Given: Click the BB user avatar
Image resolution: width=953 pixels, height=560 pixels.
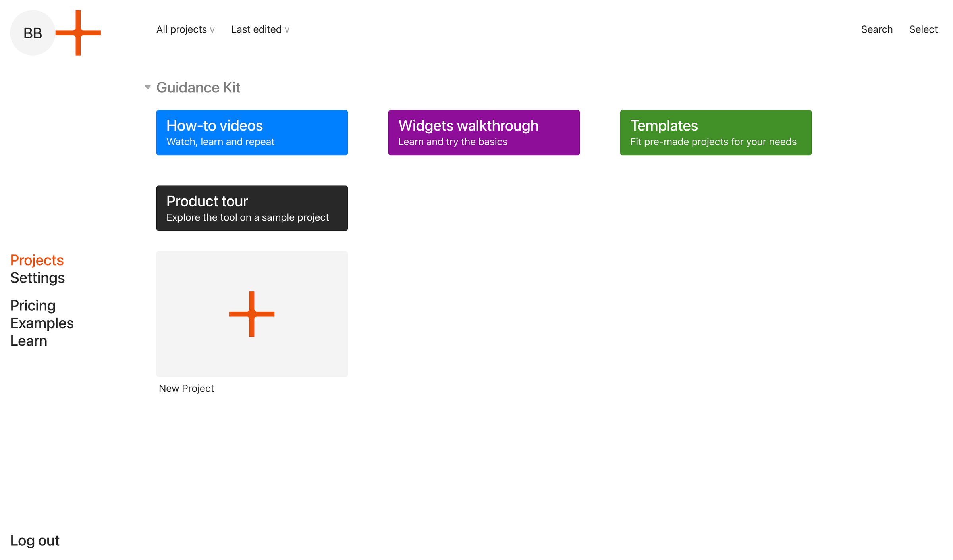Looking at the screenshot, I should pyautogui.click(x=33, y=33).
